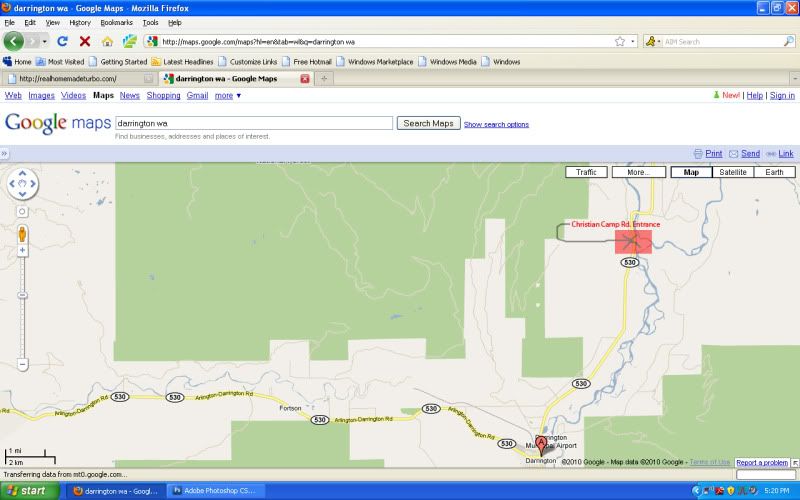Open the Most Visited bookmarks folder
This screenshot has height=500, width=800.
point(59,62)
